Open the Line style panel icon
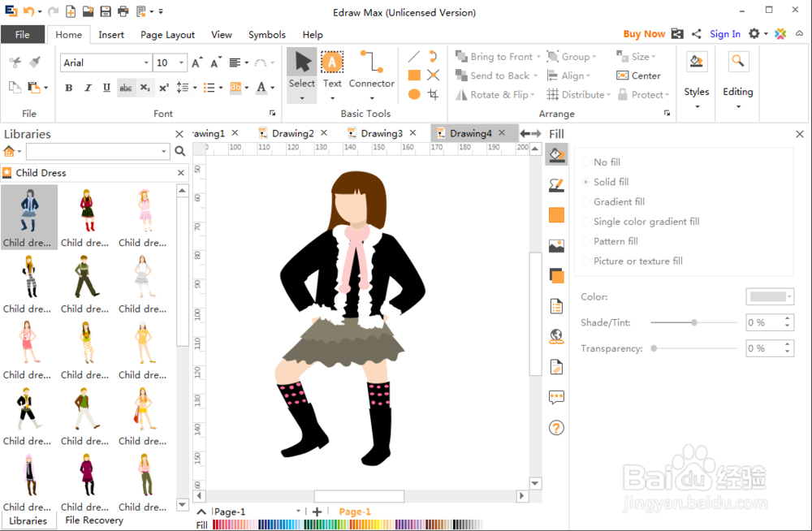 tap(556, 185)
